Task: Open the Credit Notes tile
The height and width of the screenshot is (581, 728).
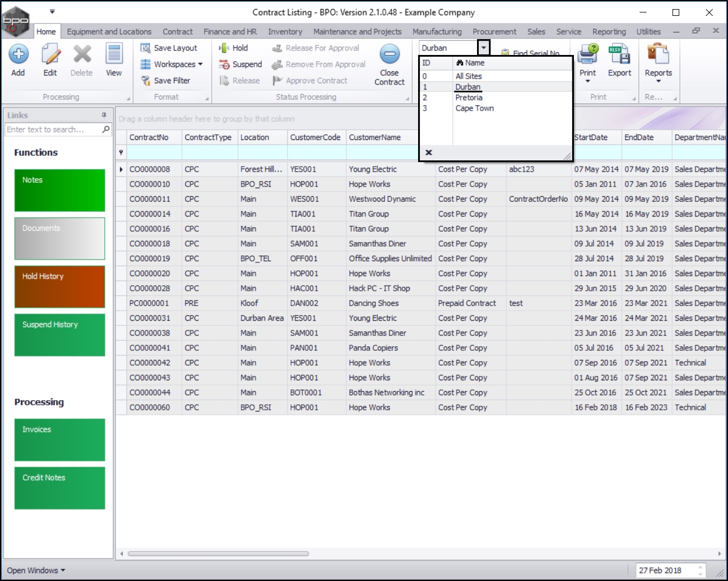Action: pos(59,488)
